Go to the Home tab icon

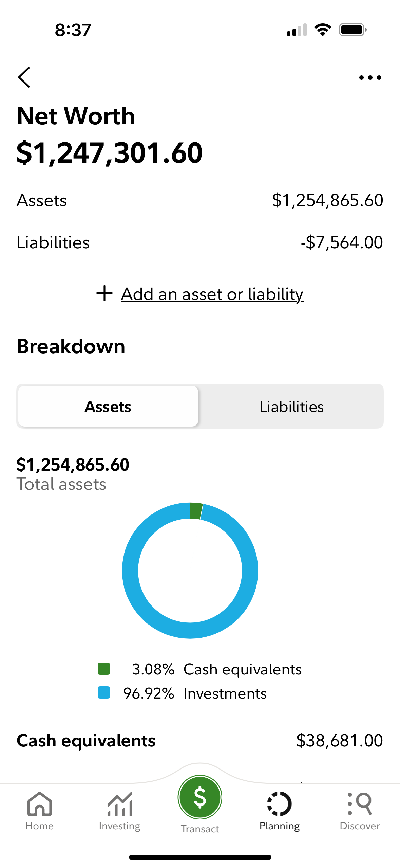[x=40, y=804]
